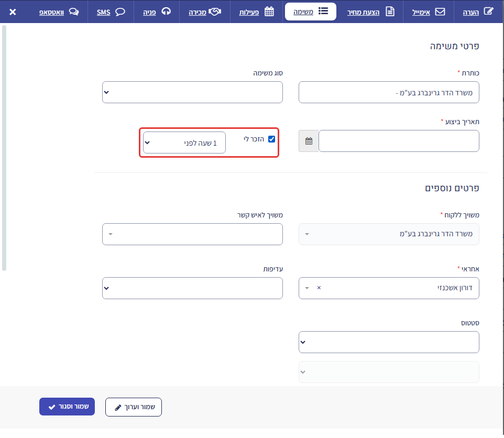
Task: Switch to the משימה tab
Action: point(311,12)
